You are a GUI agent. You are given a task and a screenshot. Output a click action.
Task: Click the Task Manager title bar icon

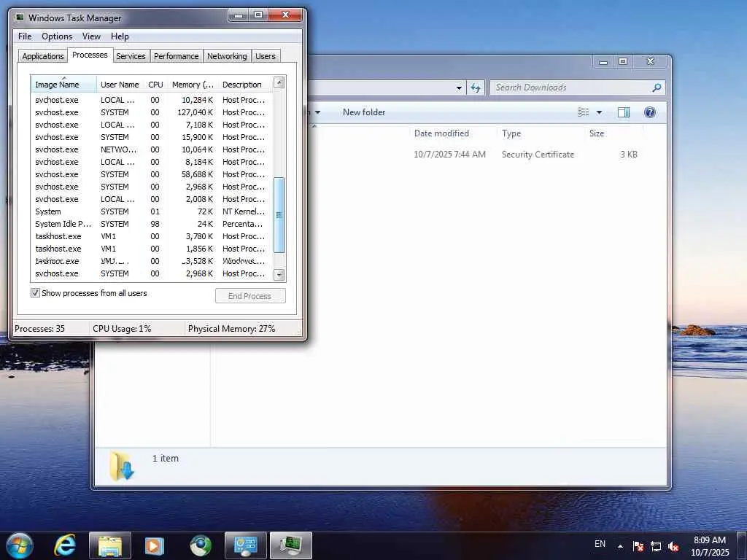click(x=20, y=17)
